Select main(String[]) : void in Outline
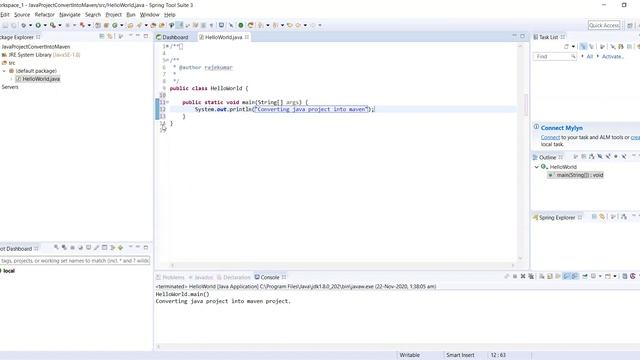The width and height of the screenshot is (640, 360). click(576, 175)
